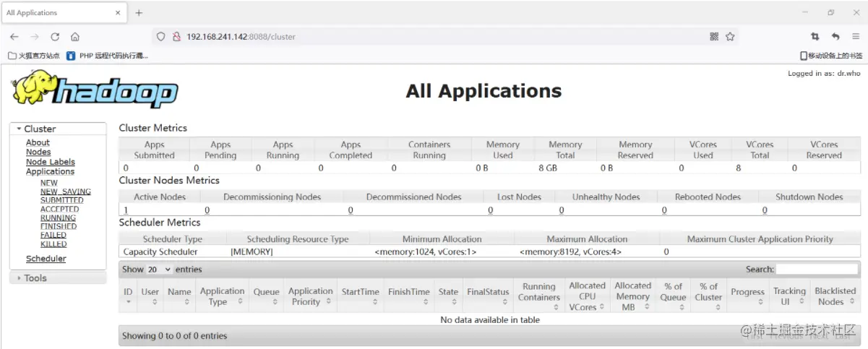This screenshot has height=349, width=868.
Task: Open the Nodes link in sidebar
Action: [x=38, y=152]
